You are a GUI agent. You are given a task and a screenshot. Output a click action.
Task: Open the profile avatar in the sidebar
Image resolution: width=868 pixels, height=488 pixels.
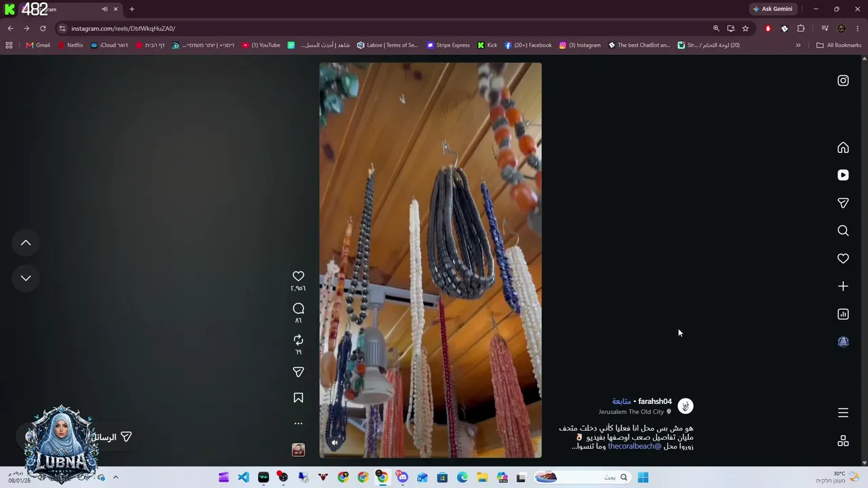pos(843,342)
